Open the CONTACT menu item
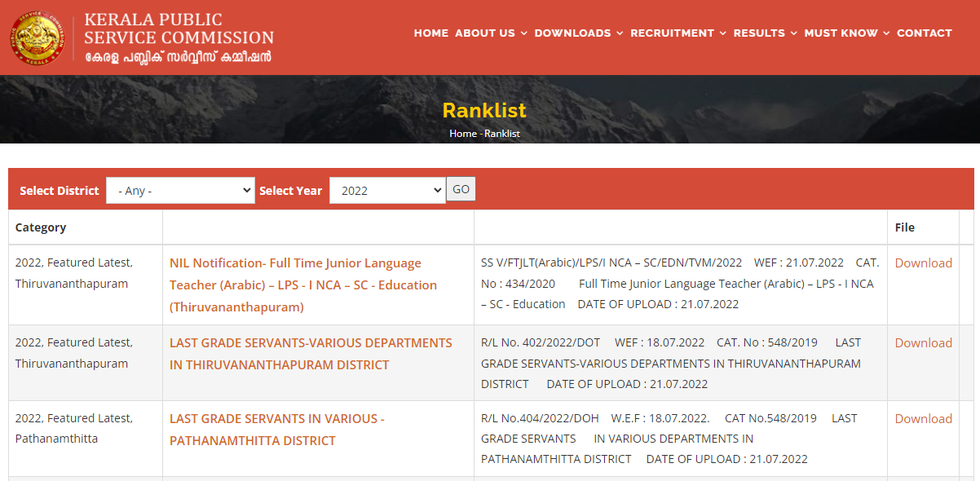Image resolution: width=980 pixels, height=481 pixels. [925, 33]
